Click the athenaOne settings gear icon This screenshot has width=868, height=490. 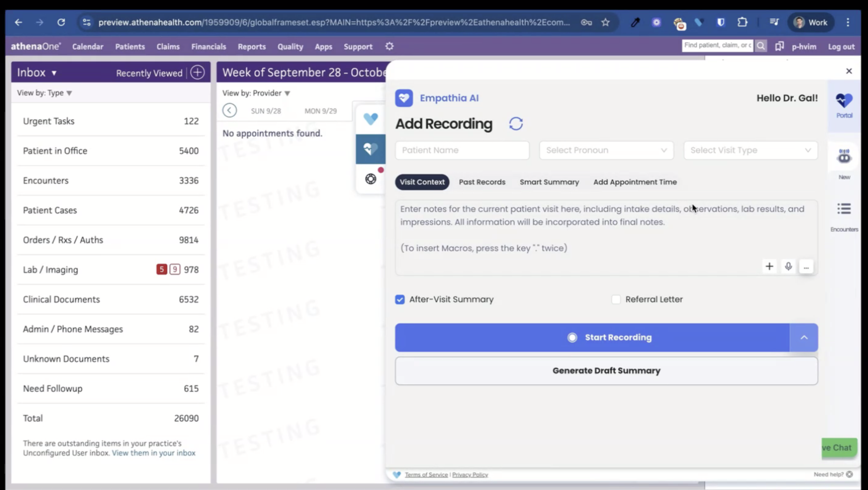[389, 46]
